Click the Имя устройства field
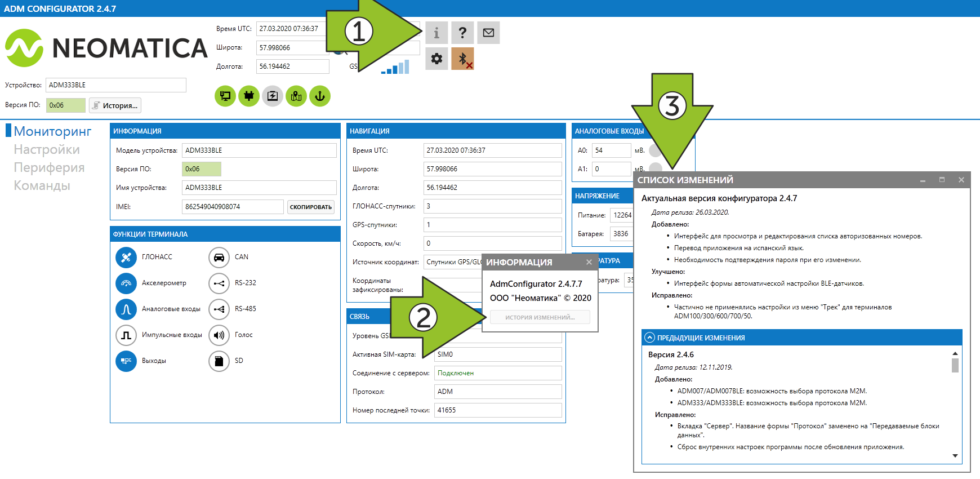Viewport: 980px width, 479px height. click(259, 188)
